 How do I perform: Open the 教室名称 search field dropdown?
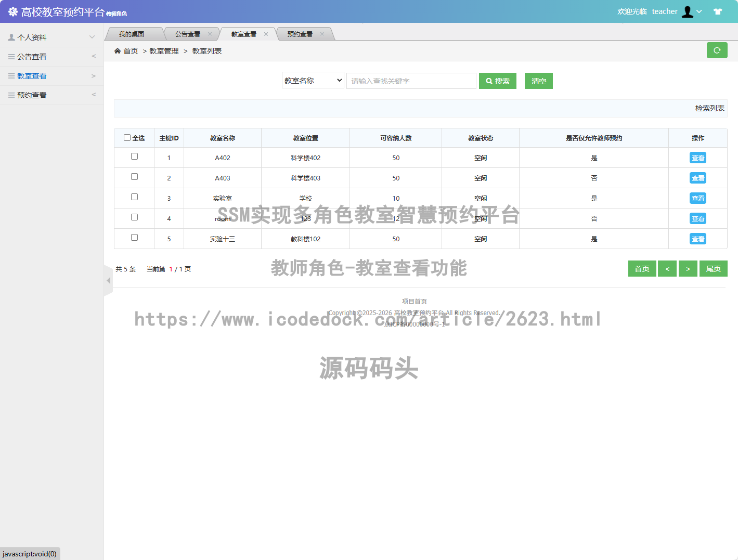tap(313, 81)
